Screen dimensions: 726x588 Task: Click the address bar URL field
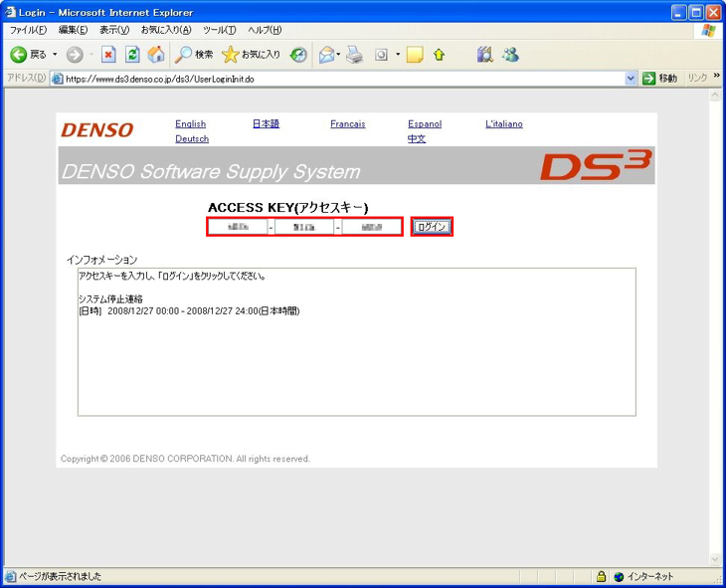pos(343,79)
